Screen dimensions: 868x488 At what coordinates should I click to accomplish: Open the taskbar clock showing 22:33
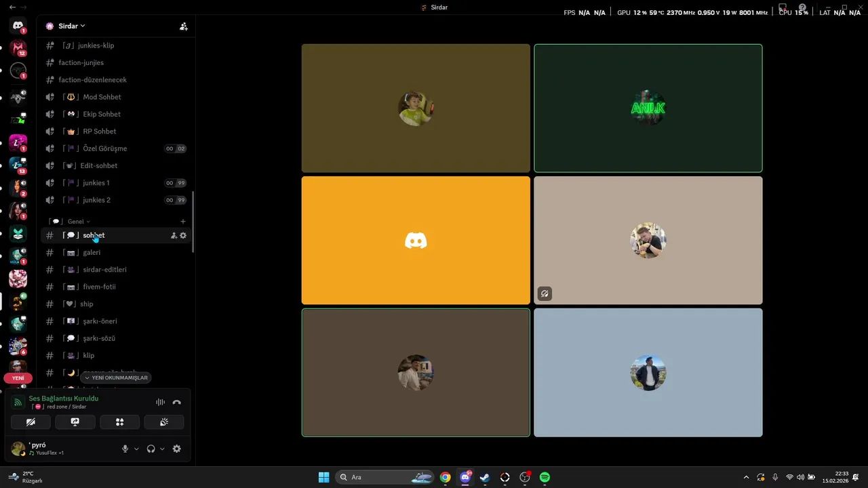pos(835,477)
